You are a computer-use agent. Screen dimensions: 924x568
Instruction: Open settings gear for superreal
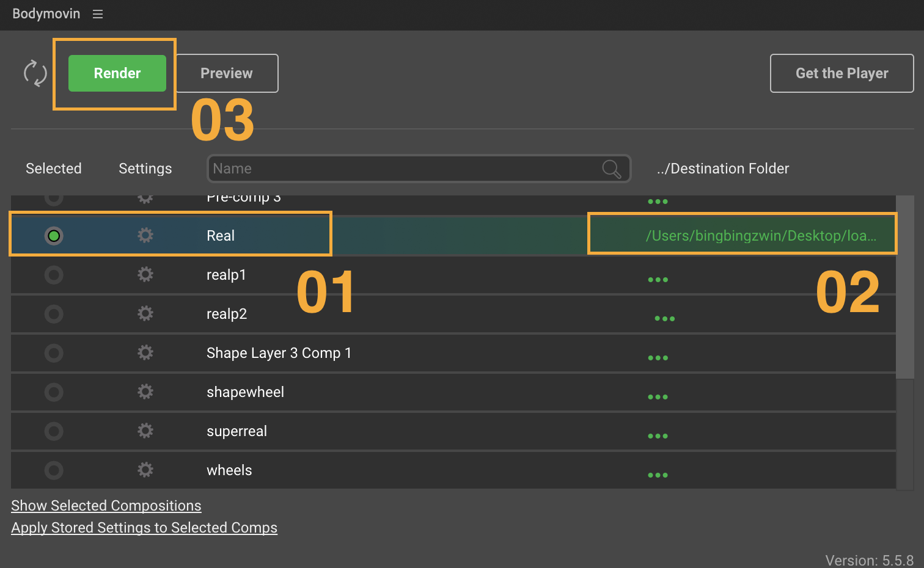(145, 431)
